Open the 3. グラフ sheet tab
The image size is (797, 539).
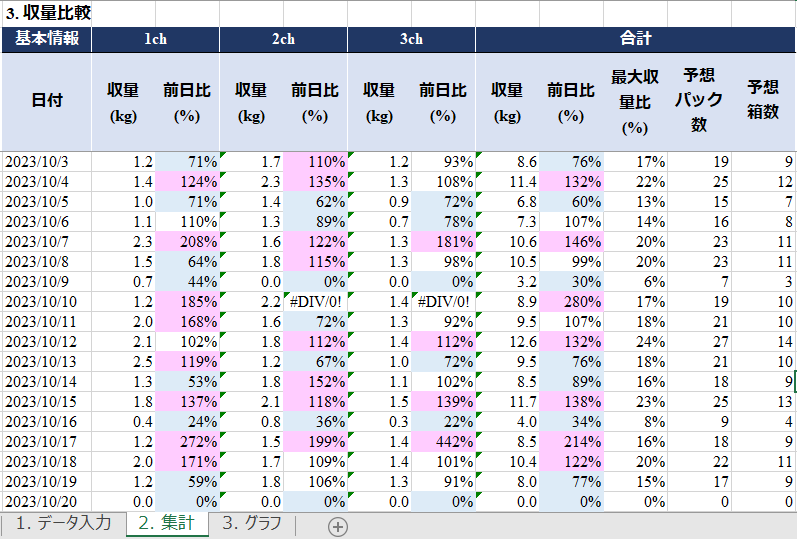click(252, 523)
